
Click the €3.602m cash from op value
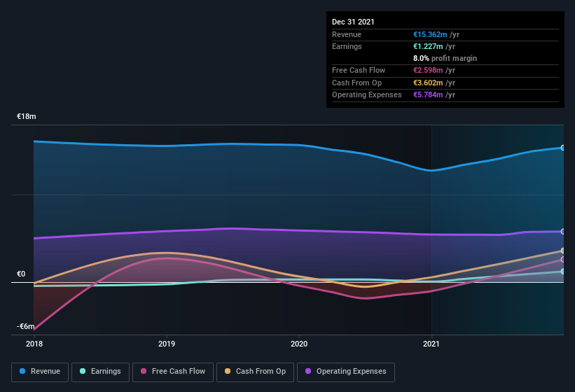tap(428, 83)
